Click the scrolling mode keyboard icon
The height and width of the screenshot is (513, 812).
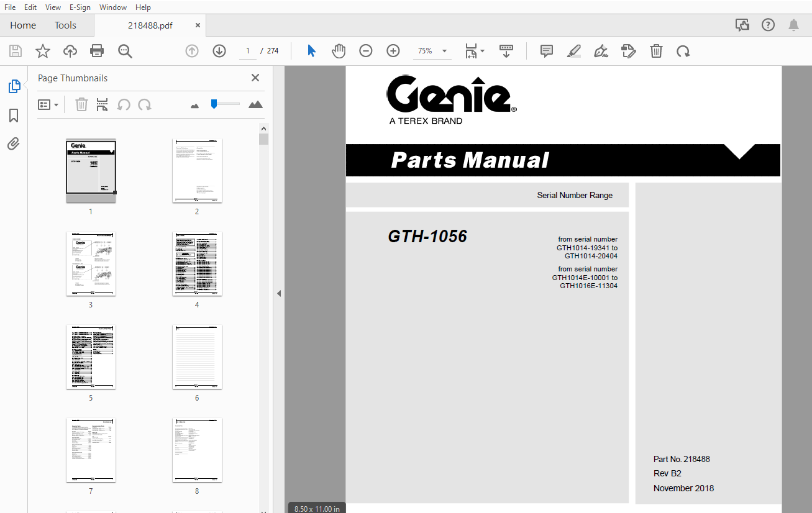pyautogui.click(x=506, y=51)
